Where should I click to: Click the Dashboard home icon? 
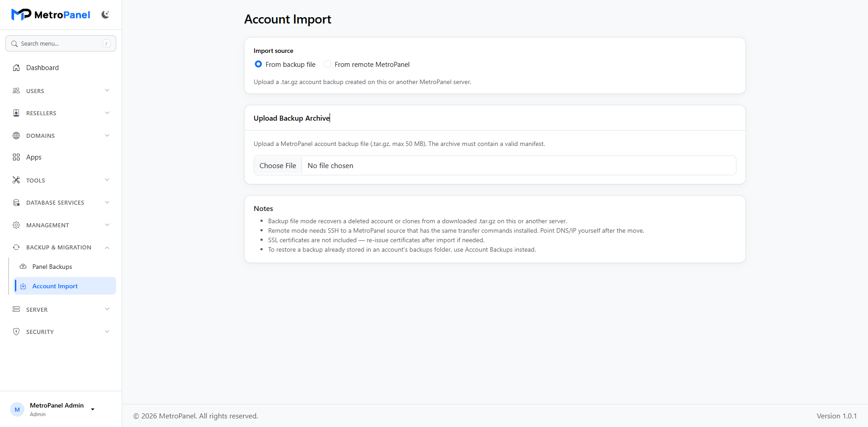click(16, 68)
